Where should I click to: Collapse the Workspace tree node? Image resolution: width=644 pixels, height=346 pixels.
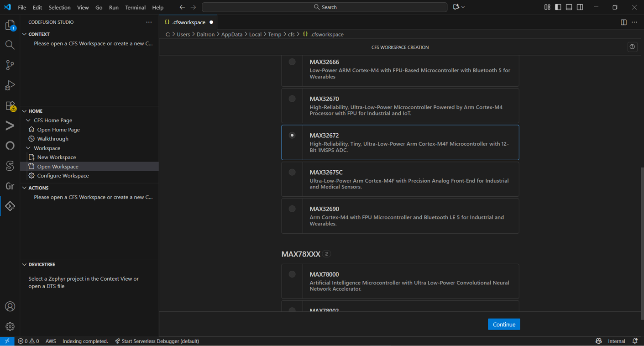(28, 148)
